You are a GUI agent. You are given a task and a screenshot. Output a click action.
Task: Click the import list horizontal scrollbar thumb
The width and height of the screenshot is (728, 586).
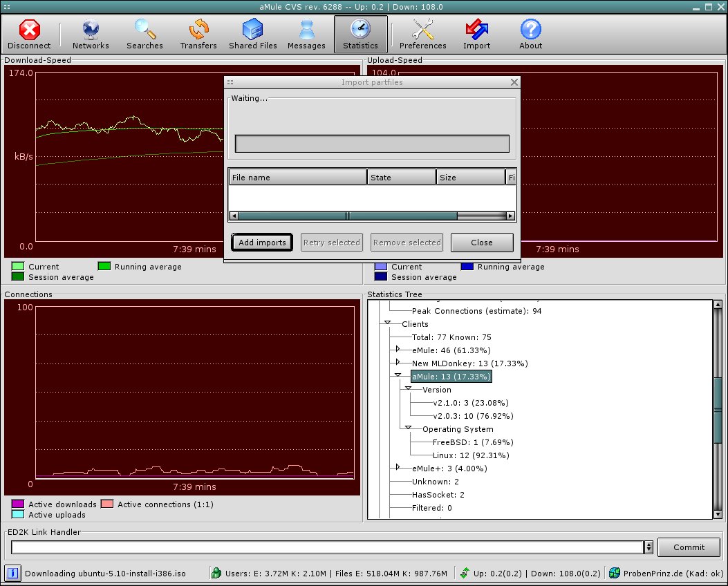(348, 216)
